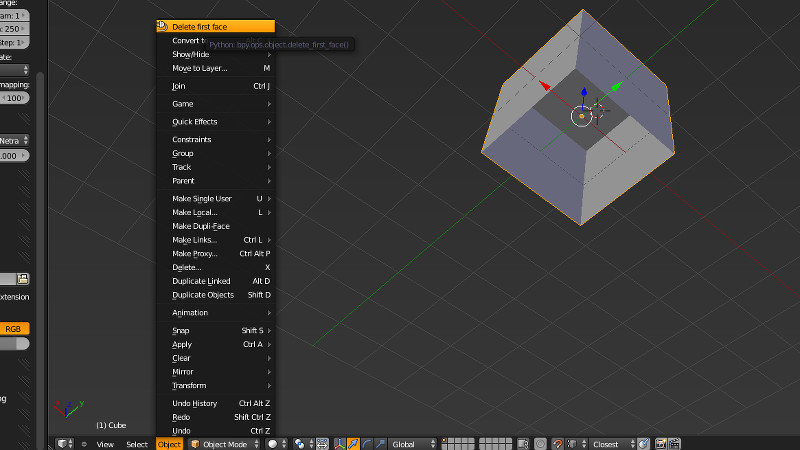Click a layer in right layer grid
Viewport: 800px width, 450px height.
point(495,444)
